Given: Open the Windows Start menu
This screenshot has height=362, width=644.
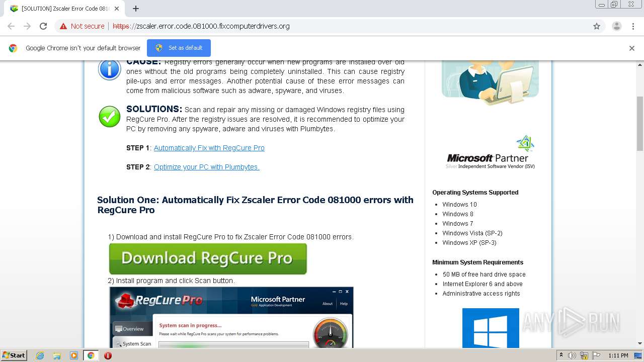Looking at the screenshot, I should pos(14,355).
